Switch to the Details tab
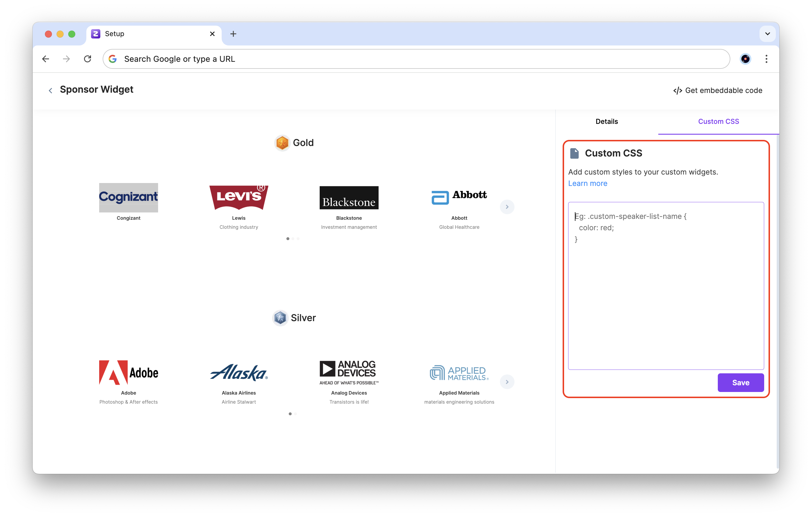 [607, 121]
